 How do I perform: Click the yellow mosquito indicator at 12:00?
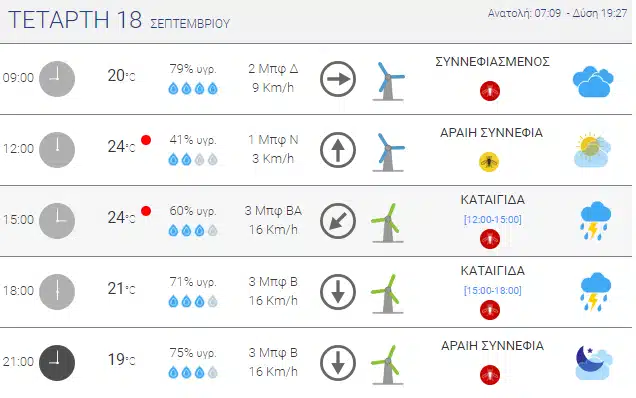[489, 162]
